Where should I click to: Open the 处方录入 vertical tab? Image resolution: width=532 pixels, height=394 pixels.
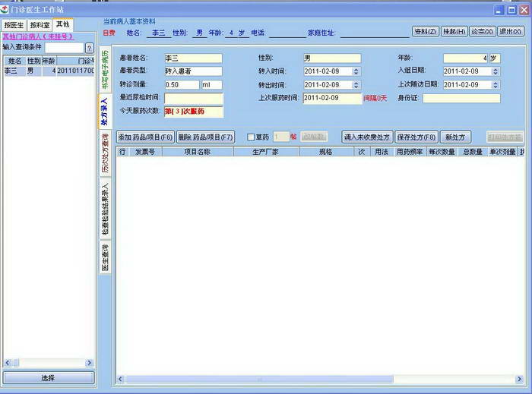[105, 111]
